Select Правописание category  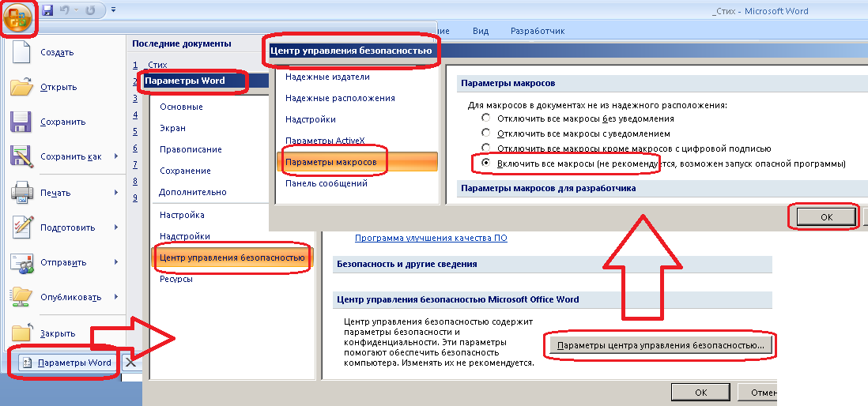(x=191, y=149)
